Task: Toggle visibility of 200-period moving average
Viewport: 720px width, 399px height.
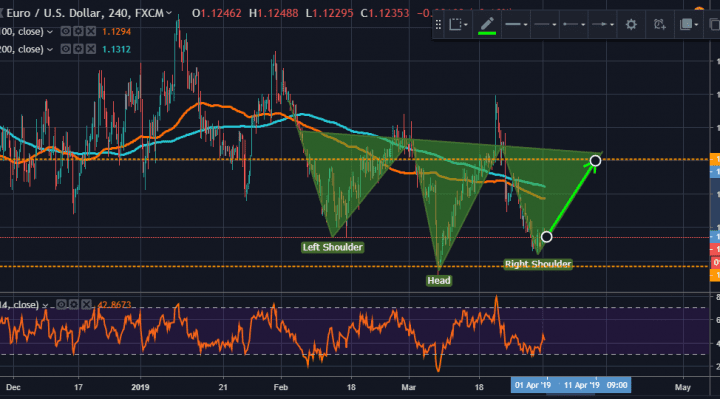Action: pos(66,49)
